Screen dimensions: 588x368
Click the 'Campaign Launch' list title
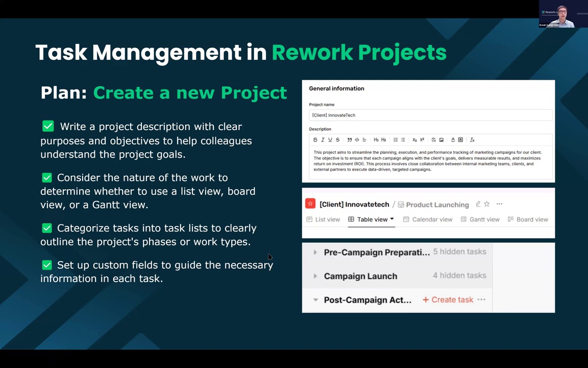[360, 276]
